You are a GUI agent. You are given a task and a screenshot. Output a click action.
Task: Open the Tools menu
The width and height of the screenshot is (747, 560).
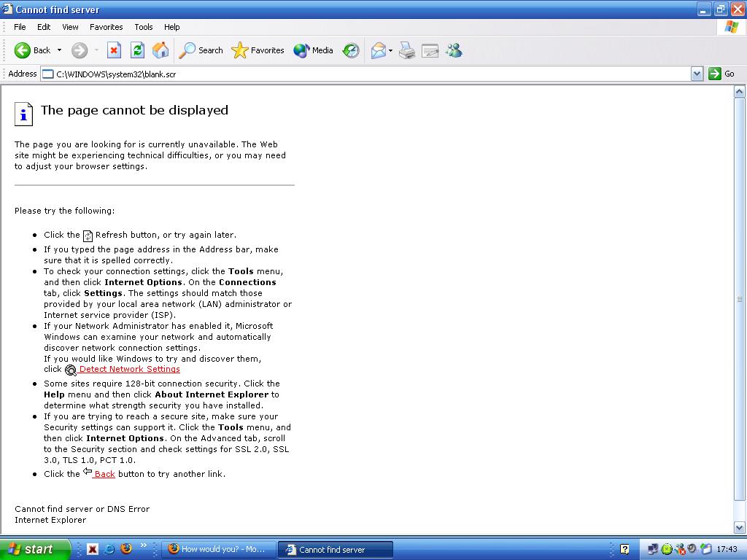[144, 27]
